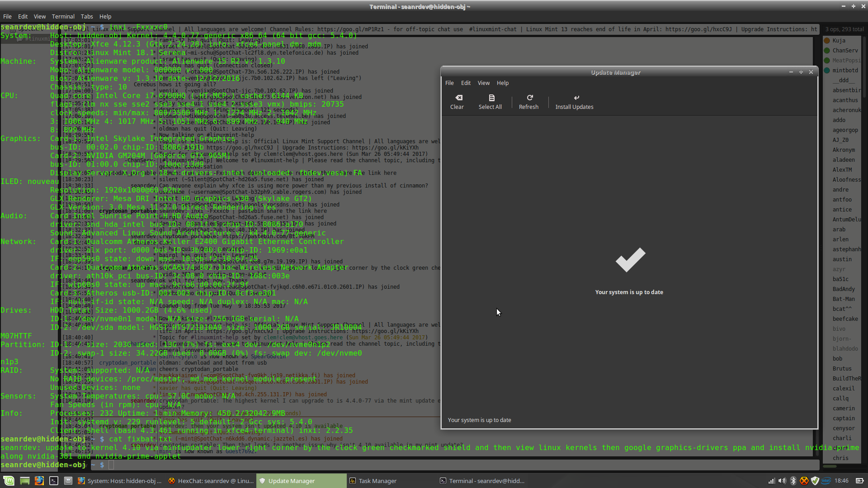
Task: Close the Update Manager window
Action: pyautogui.click(x=811, y=72)
